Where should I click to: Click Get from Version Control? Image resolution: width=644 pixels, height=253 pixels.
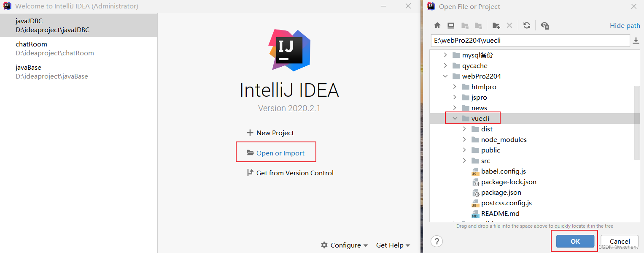tap(290, 173)
